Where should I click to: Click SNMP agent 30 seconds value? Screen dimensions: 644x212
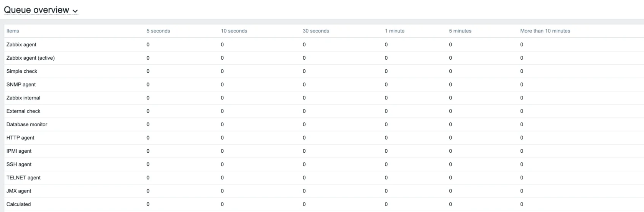pyautogui.click(x=304, y=85)
